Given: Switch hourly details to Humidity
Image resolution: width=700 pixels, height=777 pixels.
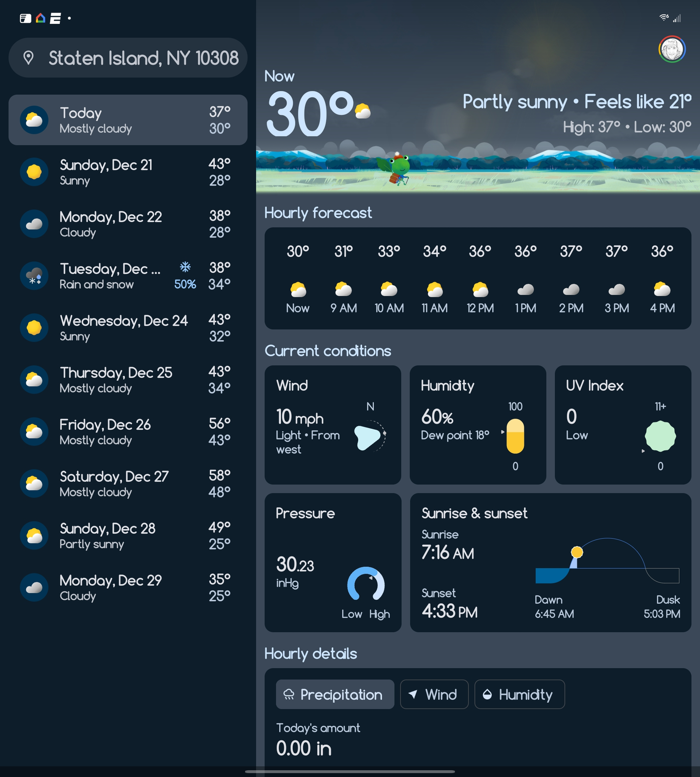Looking at the screenshot, I should coord(519,694).
